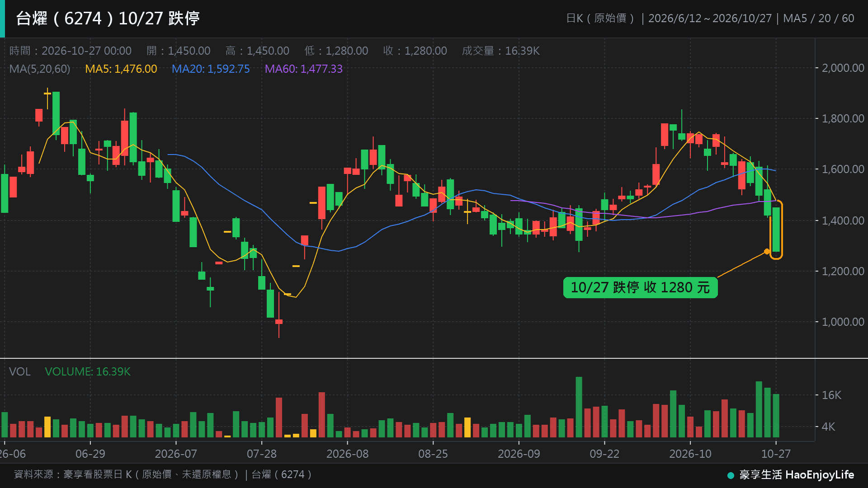Click the 16K volume axis label
868x488 pixels.
tap(831, 395)
